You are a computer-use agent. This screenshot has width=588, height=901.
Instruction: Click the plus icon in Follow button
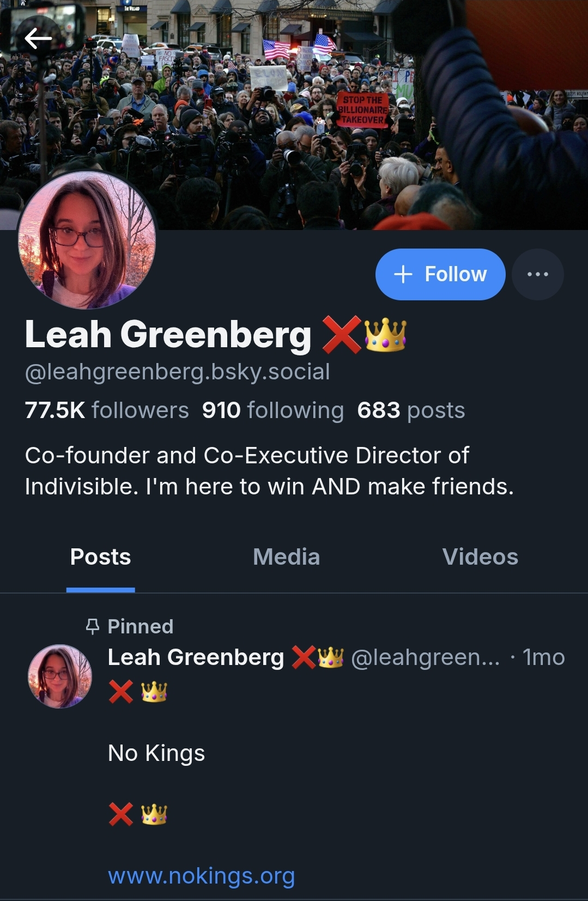(x=403, y=274)
